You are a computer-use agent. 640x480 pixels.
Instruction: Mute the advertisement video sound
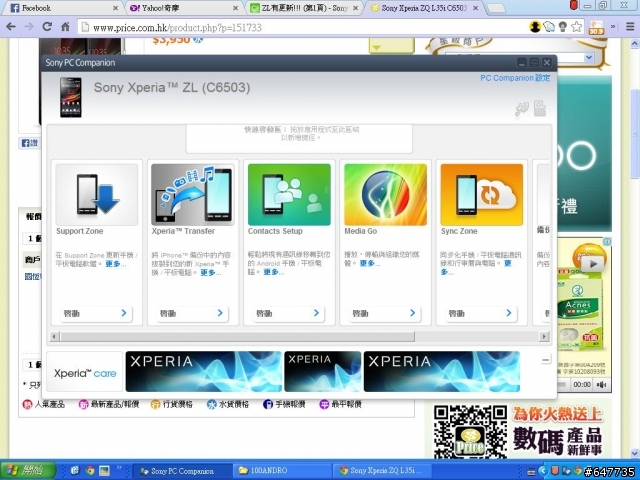pyautogui.click(x=601, y=384)
